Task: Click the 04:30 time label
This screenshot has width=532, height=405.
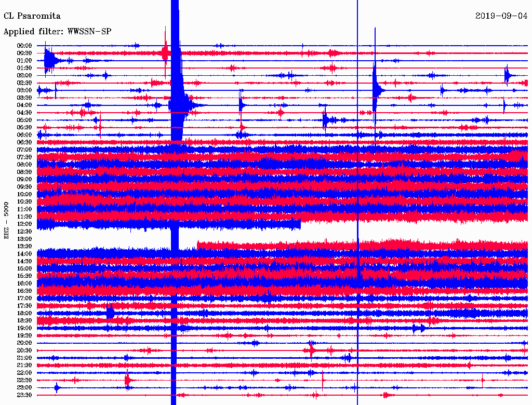Action: 24,113
